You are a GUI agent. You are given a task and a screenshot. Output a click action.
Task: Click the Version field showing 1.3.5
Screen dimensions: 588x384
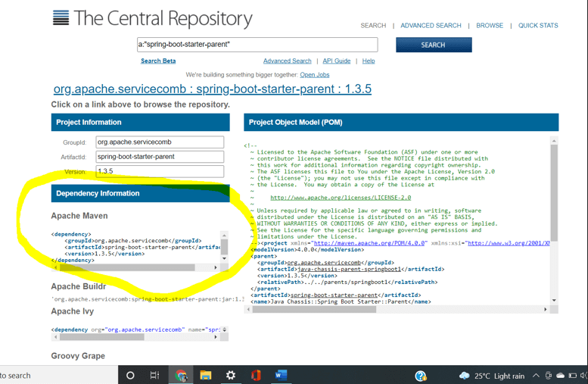[160, 171]
